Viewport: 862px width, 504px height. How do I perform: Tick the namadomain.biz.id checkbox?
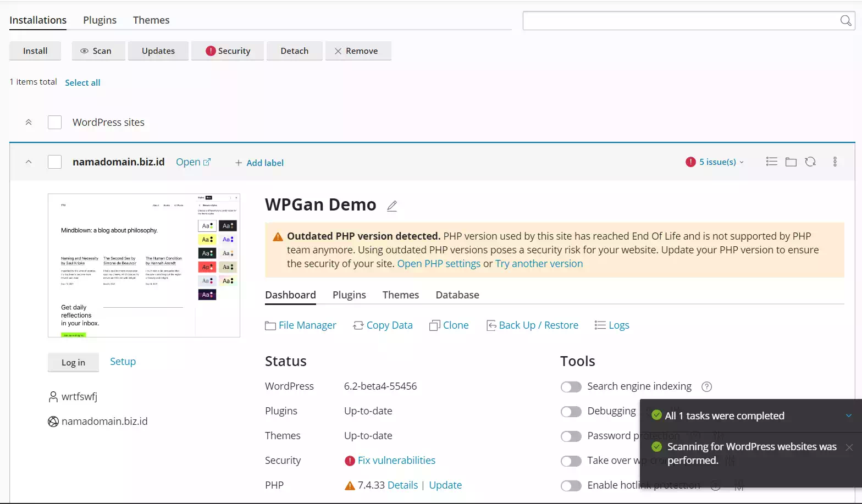(54, 162)
